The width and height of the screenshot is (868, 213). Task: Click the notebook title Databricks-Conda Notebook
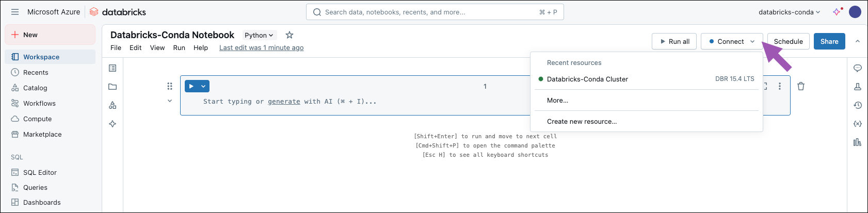point(172,35)
